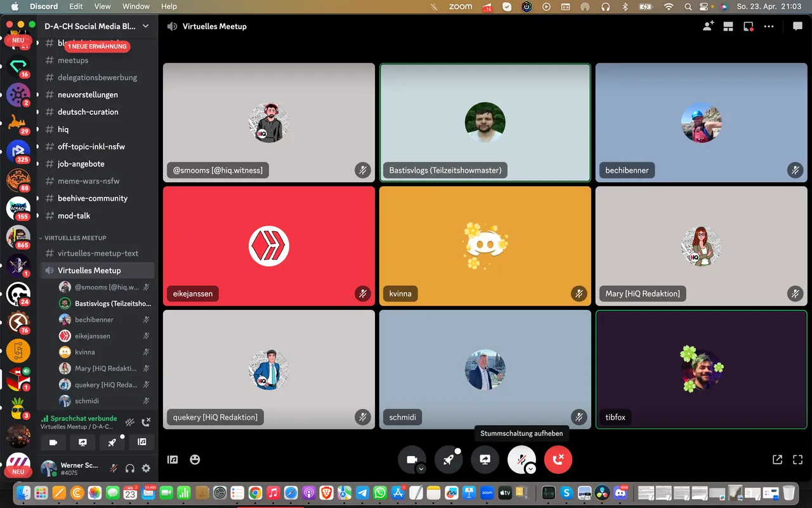The height and width of the screenshot is (508, 812).
Task: Select bechibenner in voice member list
Action: coord(104,319)
